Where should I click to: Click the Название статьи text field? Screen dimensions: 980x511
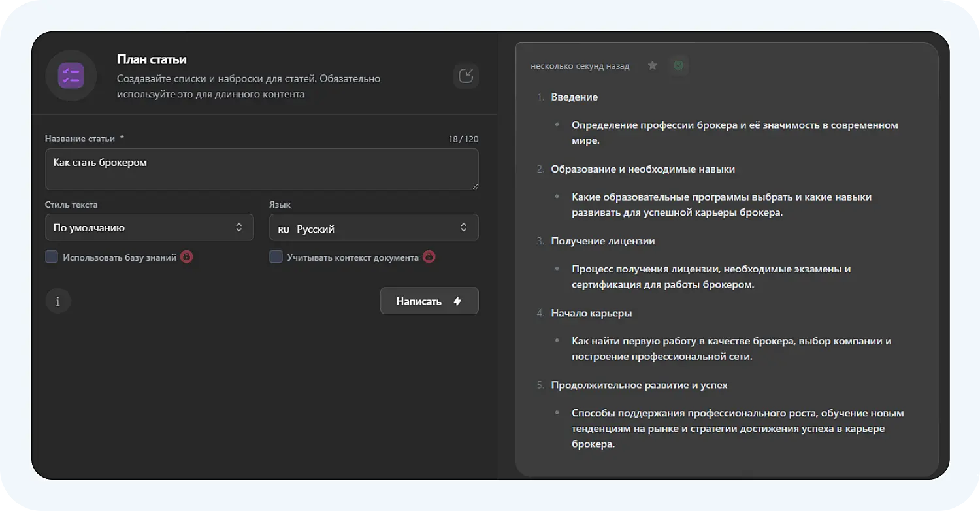[x=261, y=169]
